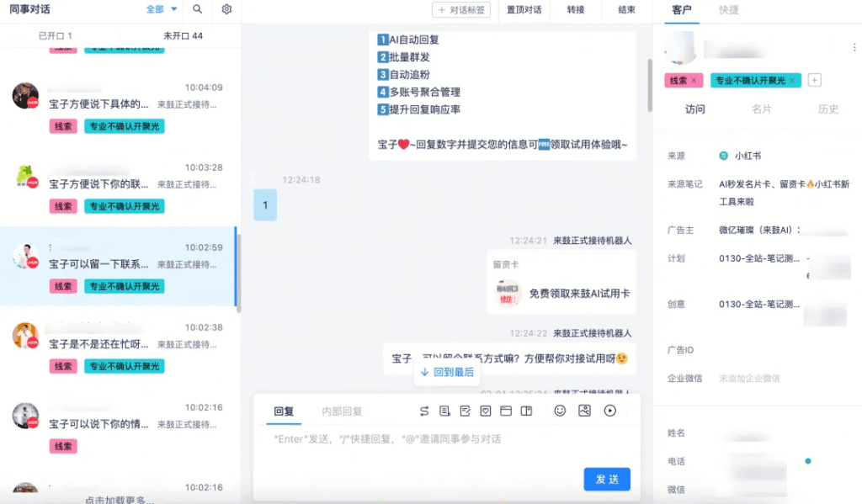Click the transfer arrows icon in reply toolbar
This screenshot has width=862, height=504.
point(424,411)
